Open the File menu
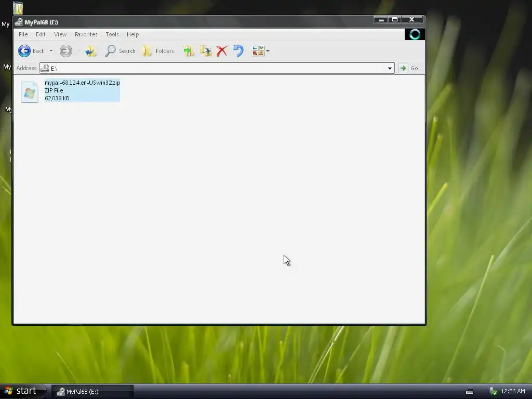This screenshot has width=532, height=399. (x=23, y=34)
